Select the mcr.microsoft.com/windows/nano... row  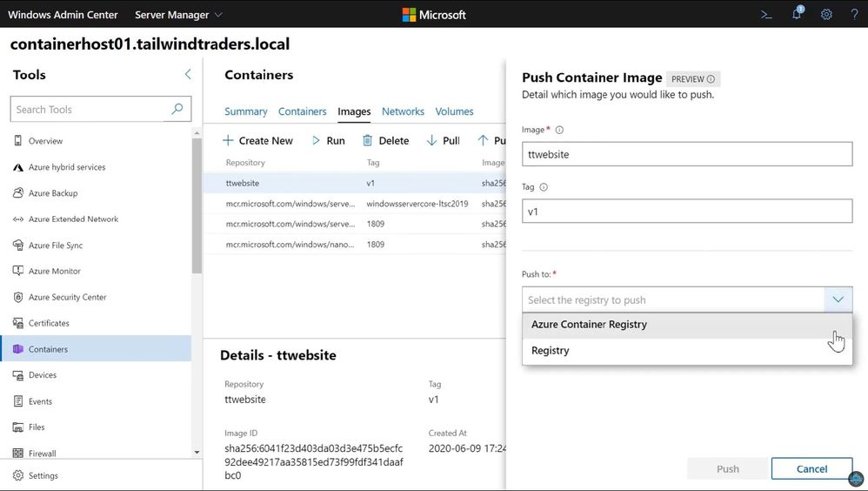tap(354, 245)
